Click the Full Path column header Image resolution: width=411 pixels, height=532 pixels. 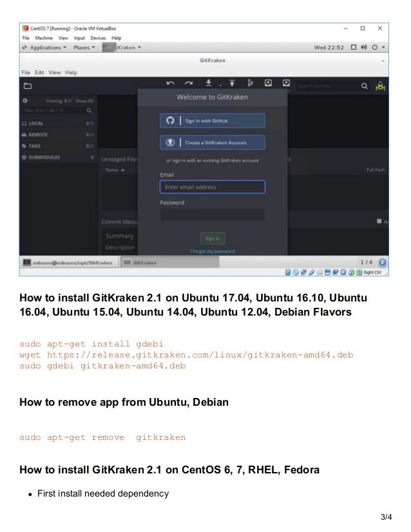(376, 169)
